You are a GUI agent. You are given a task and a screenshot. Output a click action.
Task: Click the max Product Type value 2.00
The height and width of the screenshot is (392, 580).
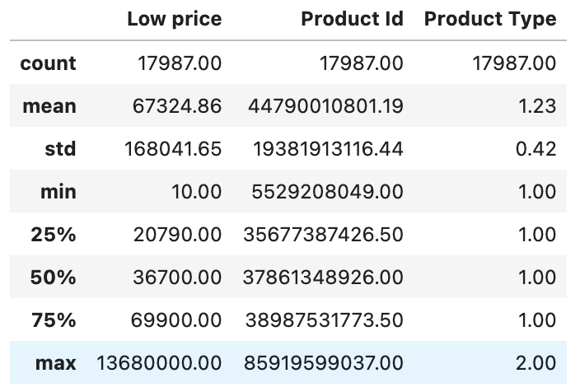[x=536, y=363]
